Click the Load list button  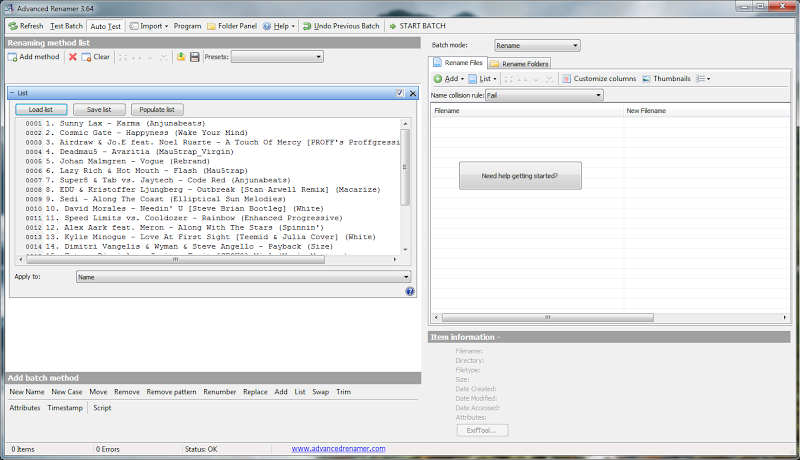click(x=41, y=109)
